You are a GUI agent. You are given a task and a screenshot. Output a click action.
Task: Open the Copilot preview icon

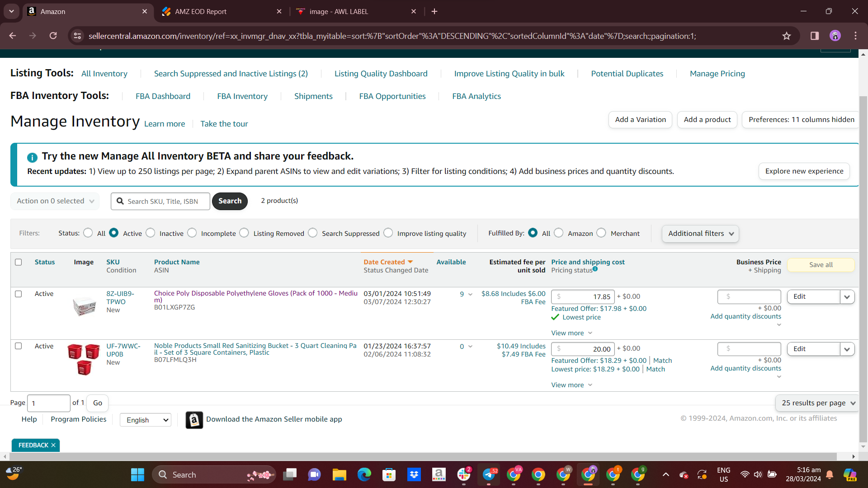coord(849,475)
